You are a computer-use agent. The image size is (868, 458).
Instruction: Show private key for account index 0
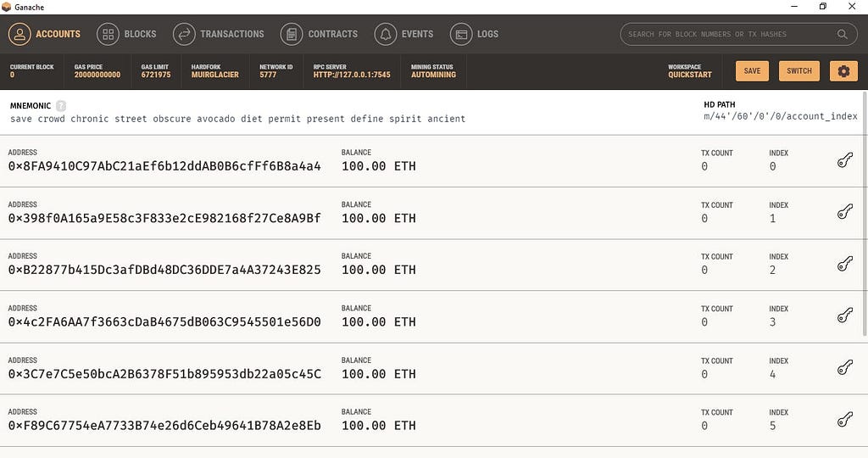click(845, 160)
